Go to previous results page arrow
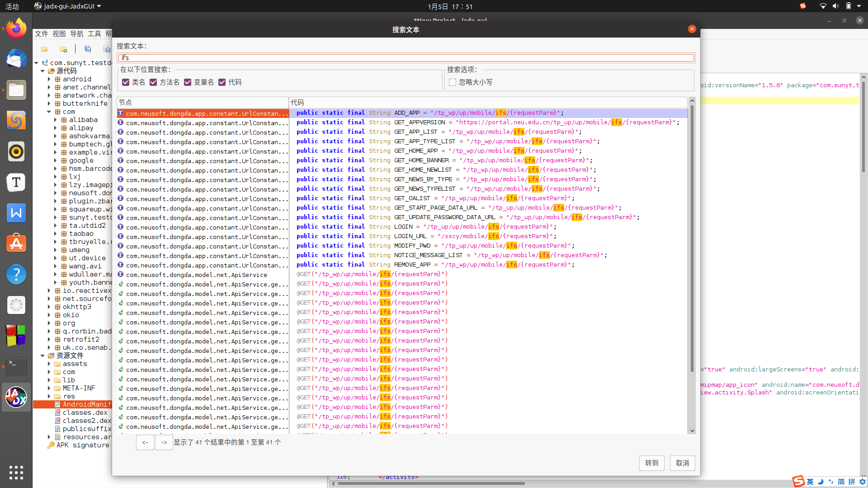Viewport: 868px width, 488px height. pos(145,442)
